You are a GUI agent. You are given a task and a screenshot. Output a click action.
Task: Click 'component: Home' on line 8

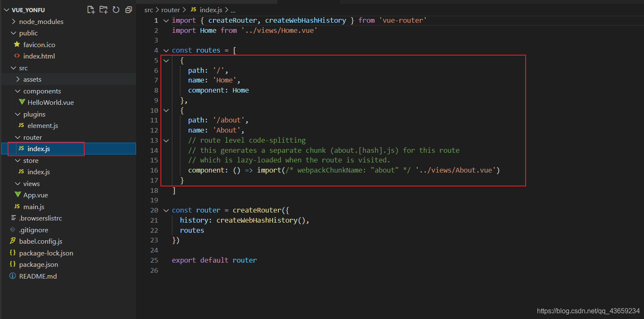click(x=219, y=90)
